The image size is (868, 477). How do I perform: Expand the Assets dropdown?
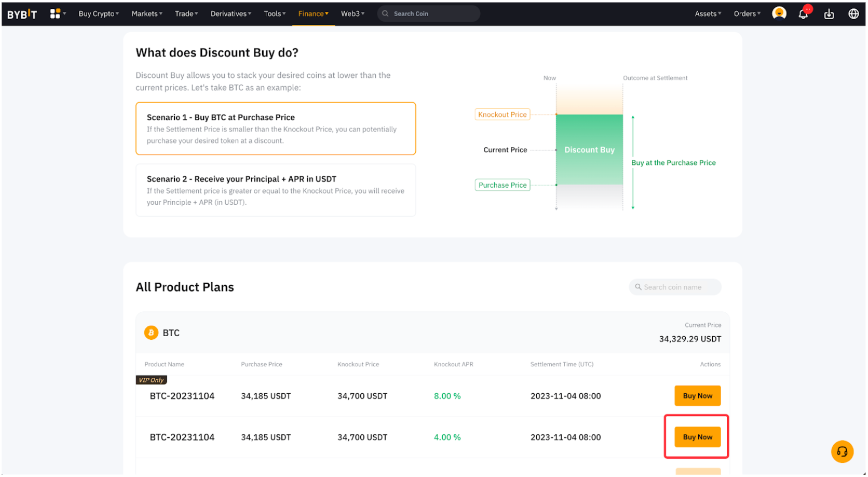pos(708,14)
